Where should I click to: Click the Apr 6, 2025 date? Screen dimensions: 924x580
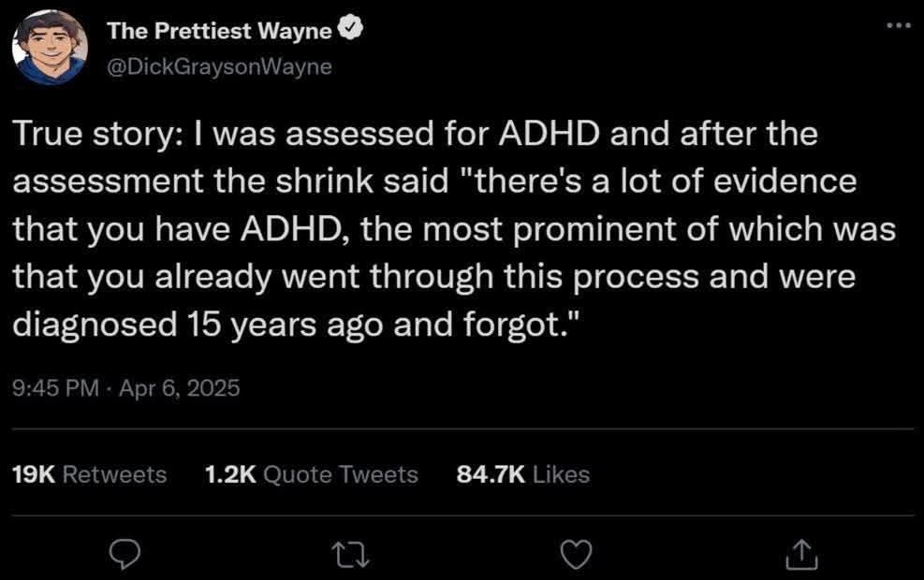[181, 387]
